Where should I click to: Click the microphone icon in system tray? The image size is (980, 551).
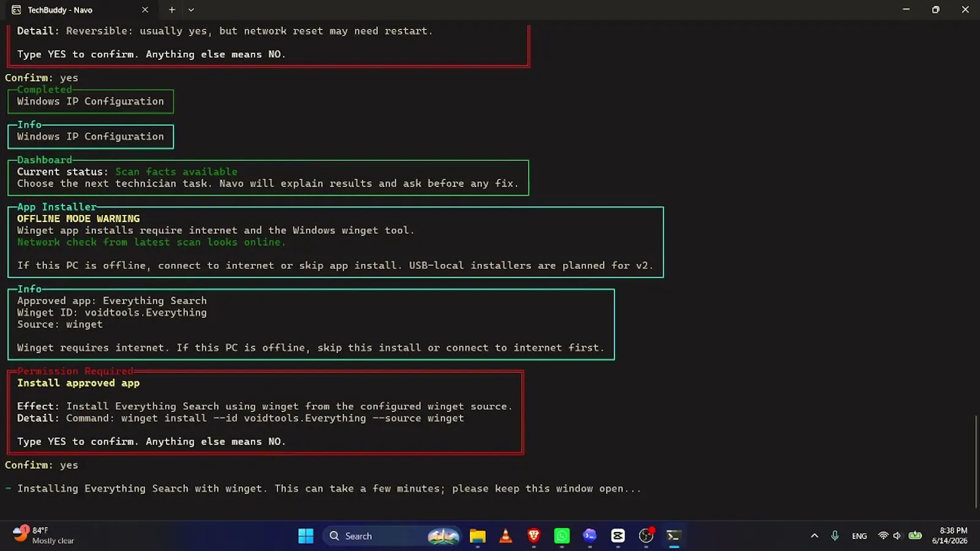point(834,536)
